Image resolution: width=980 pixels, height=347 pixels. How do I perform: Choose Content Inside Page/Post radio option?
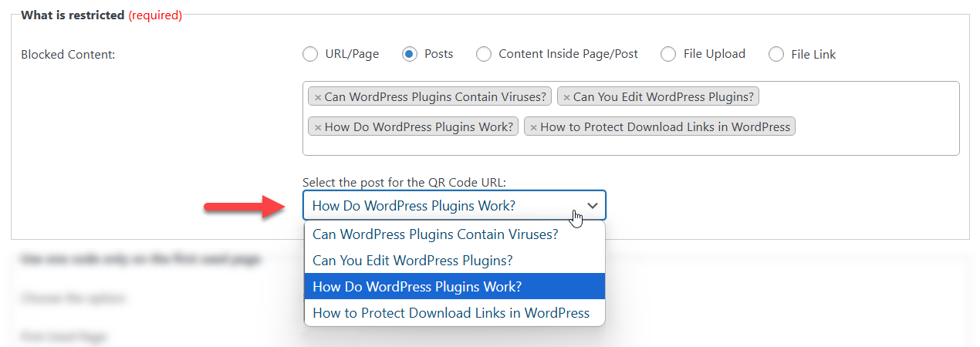[484, 54]
